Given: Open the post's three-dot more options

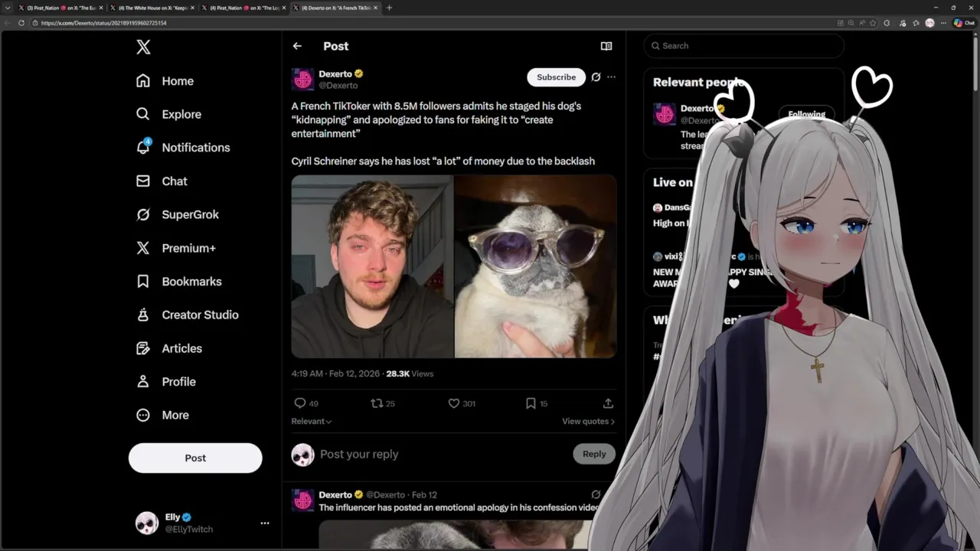Looking at the screenshot, I should point(611,77).
